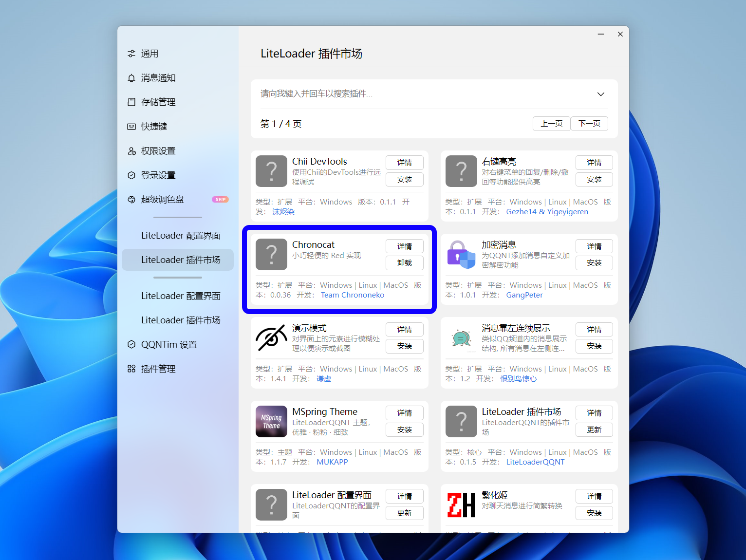Update LiteLoader 配置界面 plugin via 更新

[405, 513]
